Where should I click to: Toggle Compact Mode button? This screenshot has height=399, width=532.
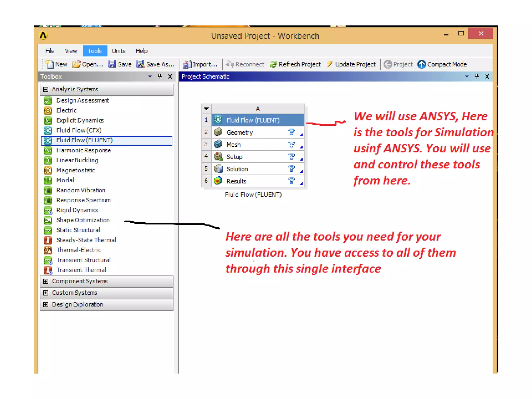[x=442, y=64]
